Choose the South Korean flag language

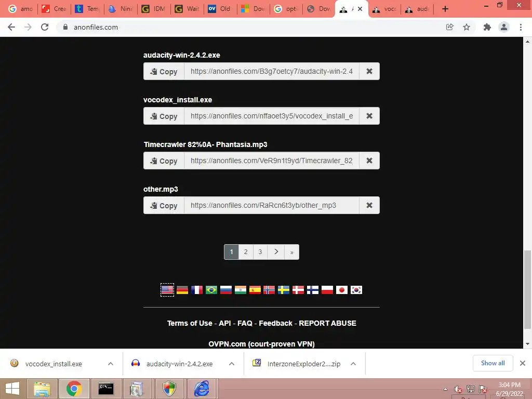click(356, 290)
